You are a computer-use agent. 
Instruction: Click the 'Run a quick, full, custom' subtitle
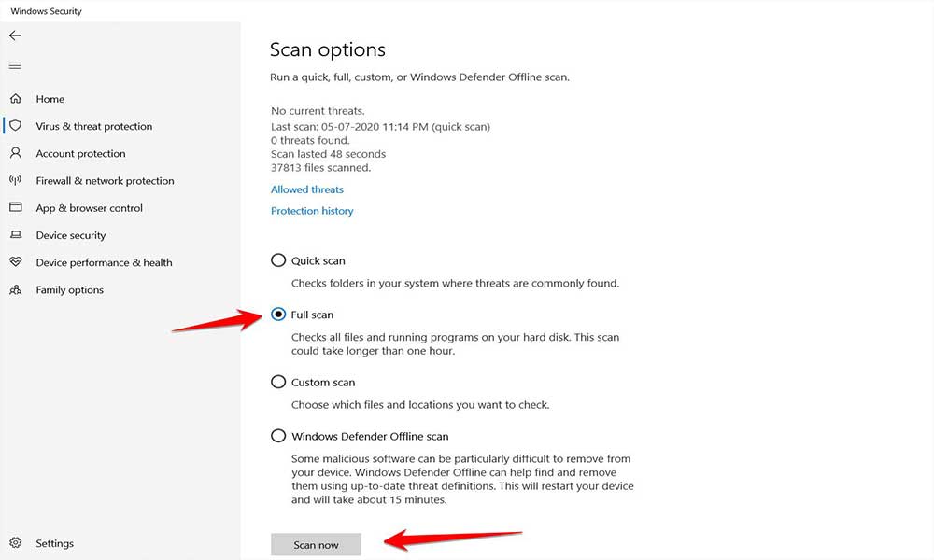click(x=420, y=77)
